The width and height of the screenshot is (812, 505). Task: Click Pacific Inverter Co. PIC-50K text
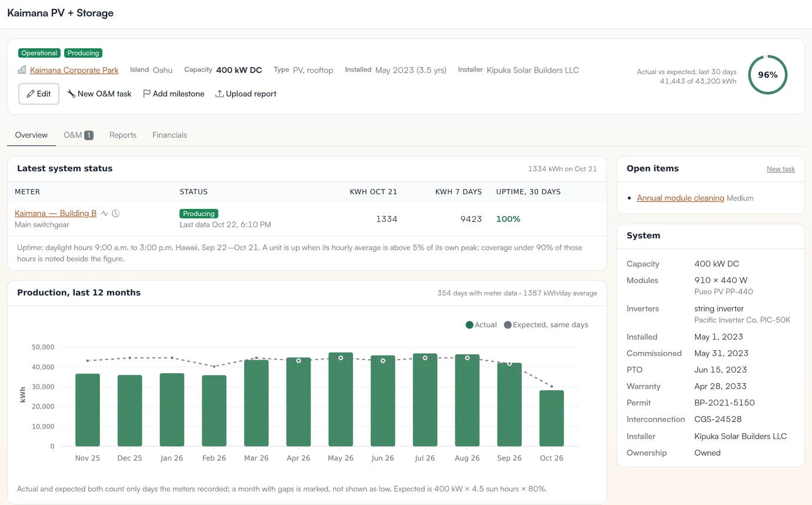742,320
